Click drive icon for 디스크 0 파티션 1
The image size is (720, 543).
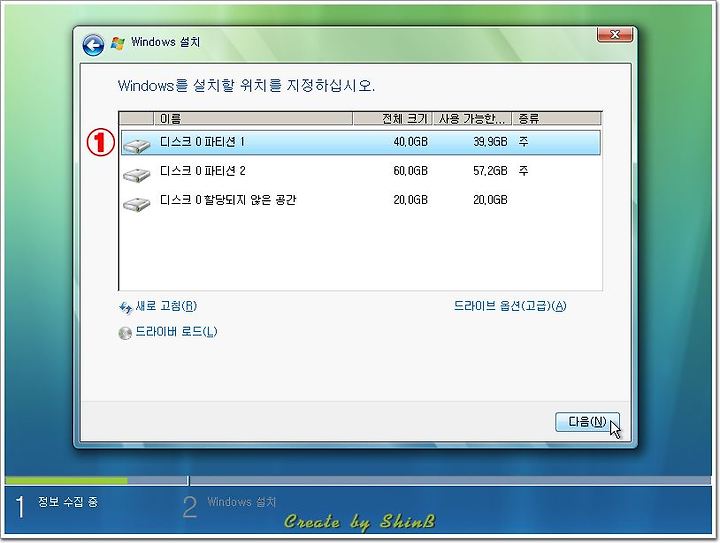(x=137, y=146)
